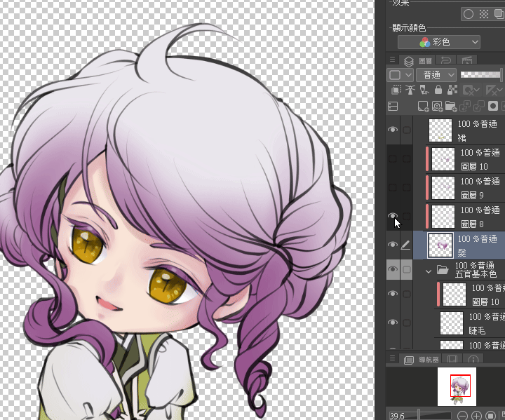
Task: Click lock transparent pixels icon
Action: (x=452, y=90)
